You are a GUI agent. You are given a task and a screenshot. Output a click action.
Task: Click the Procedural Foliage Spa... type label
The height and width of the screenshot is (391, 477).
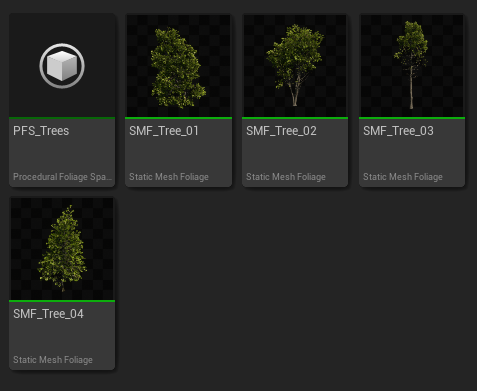pyautogui.click(x=62, y=177)
